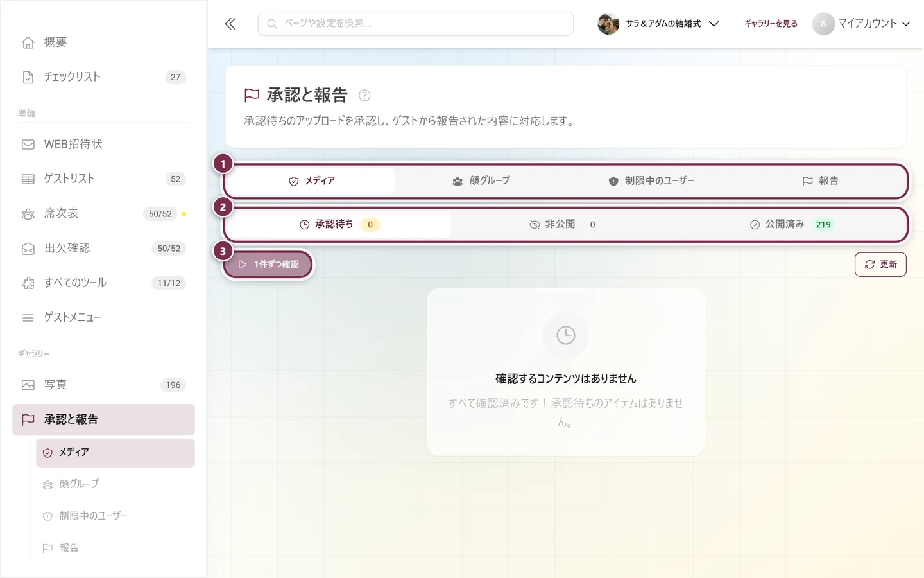Open 概要 from the sidebar
The width and height of the screenshot is (924, 578).
coord(103,42)
